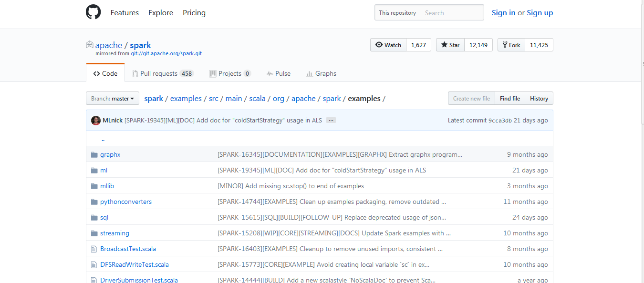Screen dimensions: 644x283
Task: Click the This repository search scope label
Action: point(397,13)
